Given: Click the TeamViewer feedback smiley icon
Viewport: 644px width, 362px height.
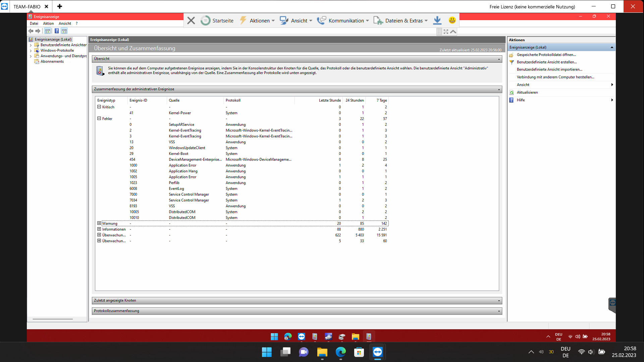Looking at the screenshot, I should click(x=452, y=20).
